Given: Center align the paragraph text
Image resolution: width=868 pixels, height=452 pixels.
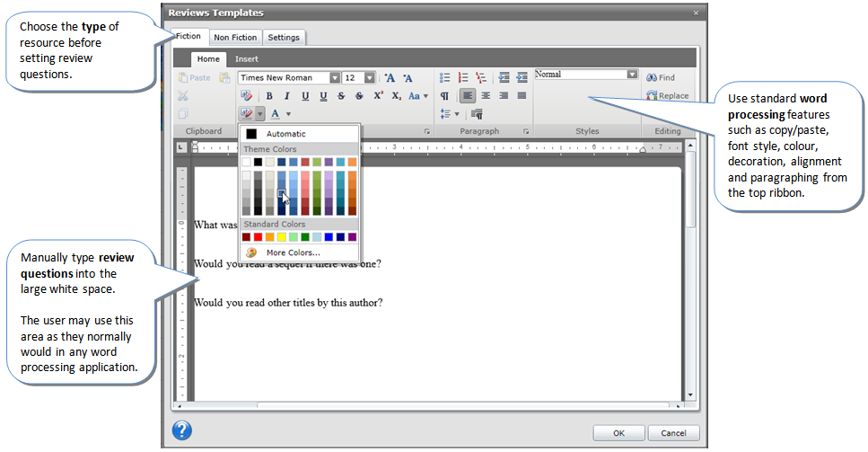Looking at the screenshot, I should point(486,96).
